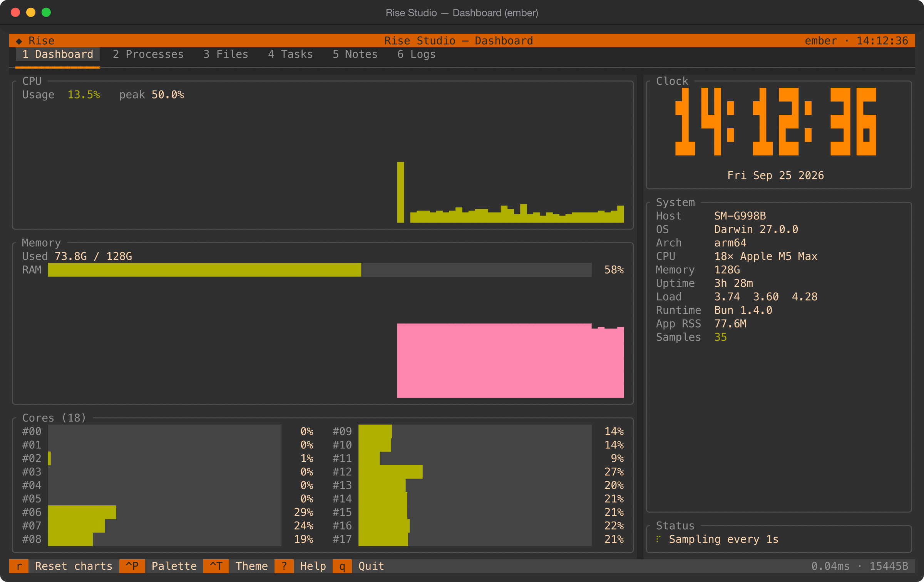Click the ? help key badge

click(284, 566)
